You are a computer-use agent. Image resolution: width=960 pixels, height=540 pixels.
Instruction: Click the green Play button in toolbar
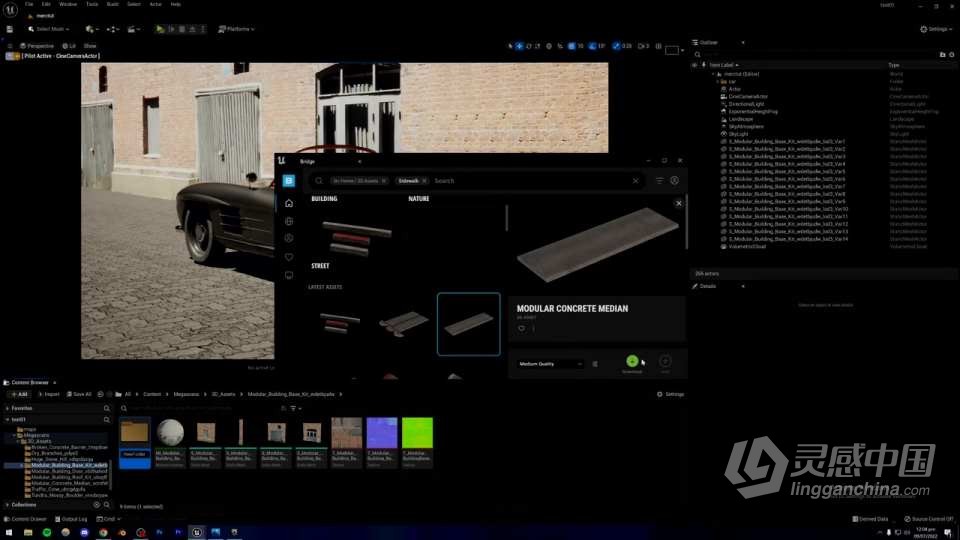click(x=160, y=29)
